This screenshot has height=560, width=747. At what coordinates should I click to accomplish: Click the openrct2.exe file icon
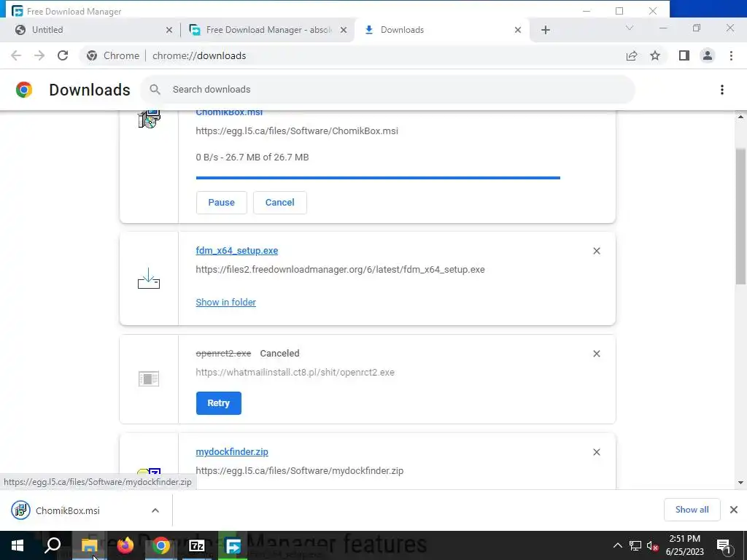[149, 379]
